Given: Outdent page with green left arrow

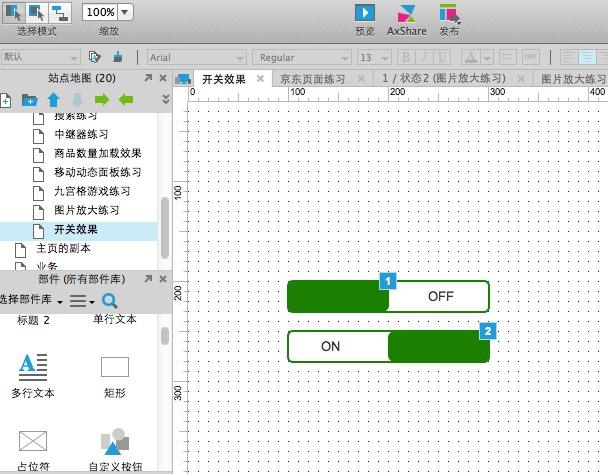Looking at the screenshot, I should 126,100.
